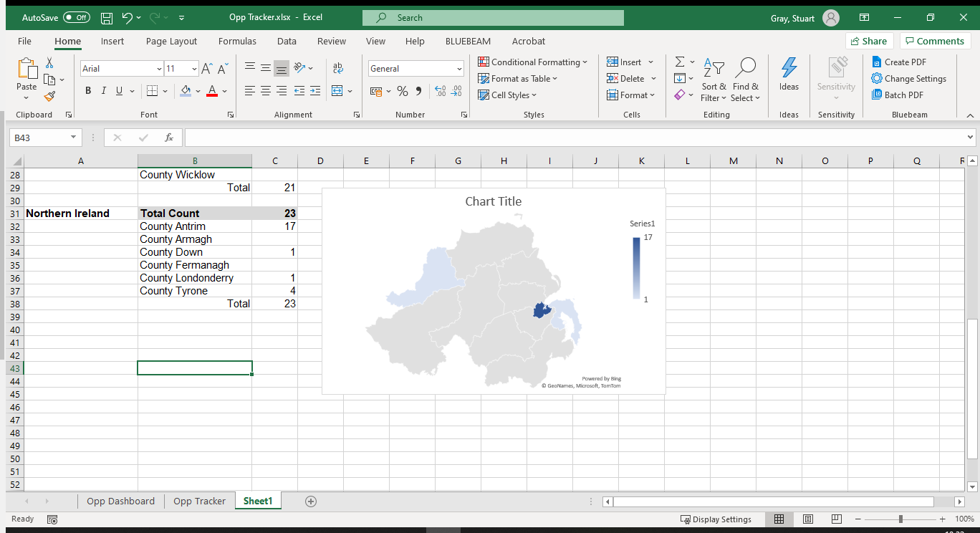Open Conditional Formatting menu
Image resolution: width=980 pixels, height=533 pixels.
[x=532, y=62]
